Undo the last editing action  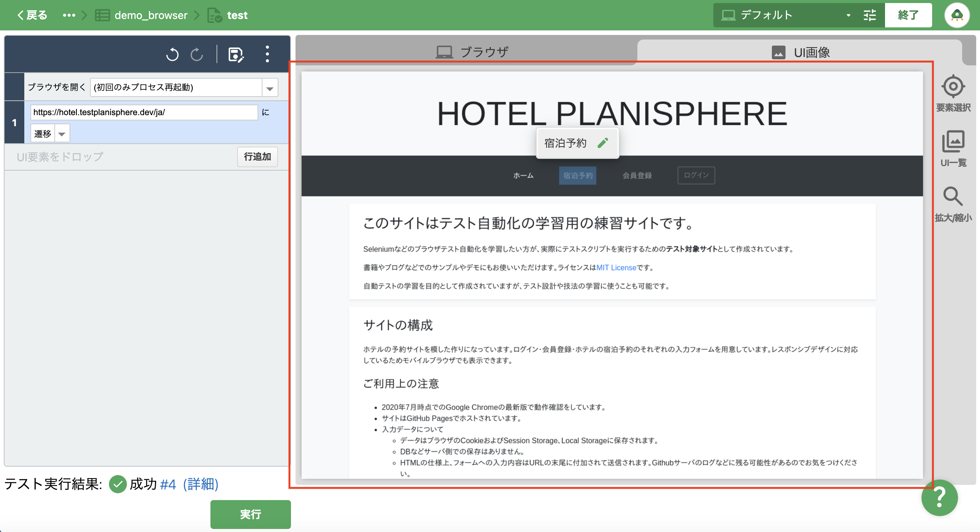pos(172,54)
